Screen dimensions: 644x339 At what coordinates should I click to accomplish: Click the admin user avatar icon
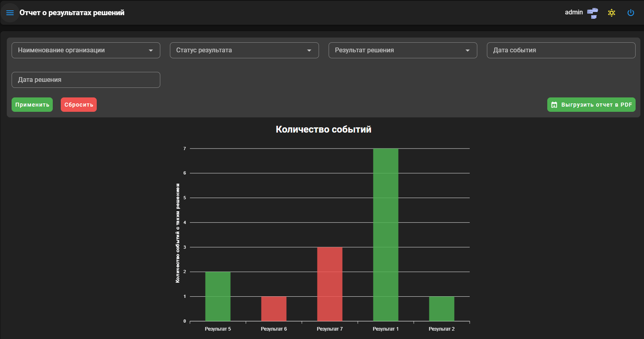pyautogui.click(x=592, y=13)
